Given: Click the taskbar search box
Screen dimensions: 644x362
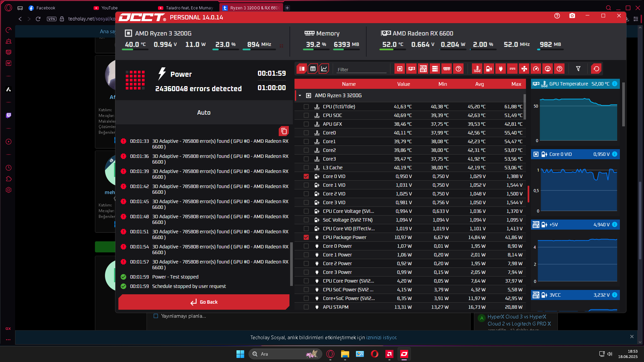Looking at the screenshot, I should tap(285, 354).
